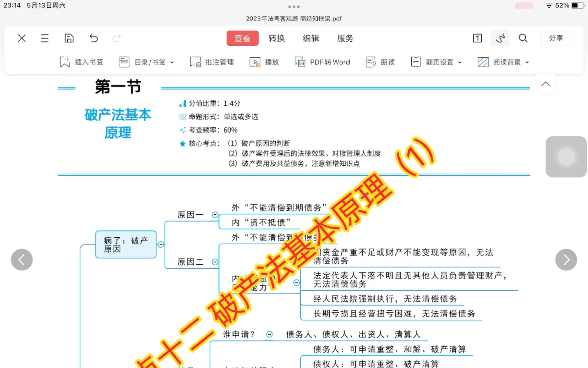Tap the floating assistive touch button
588x368 pixels.
(x=566, y=157)
